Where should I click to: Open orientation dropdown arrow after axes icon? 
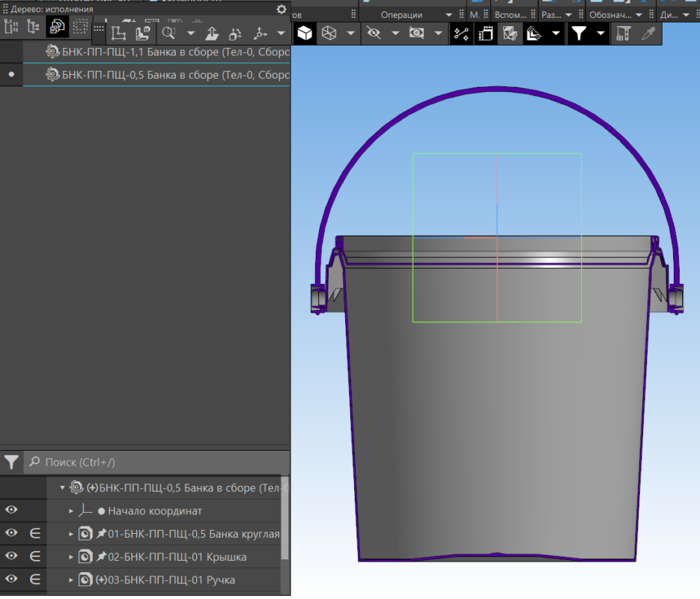coord(281,34)
